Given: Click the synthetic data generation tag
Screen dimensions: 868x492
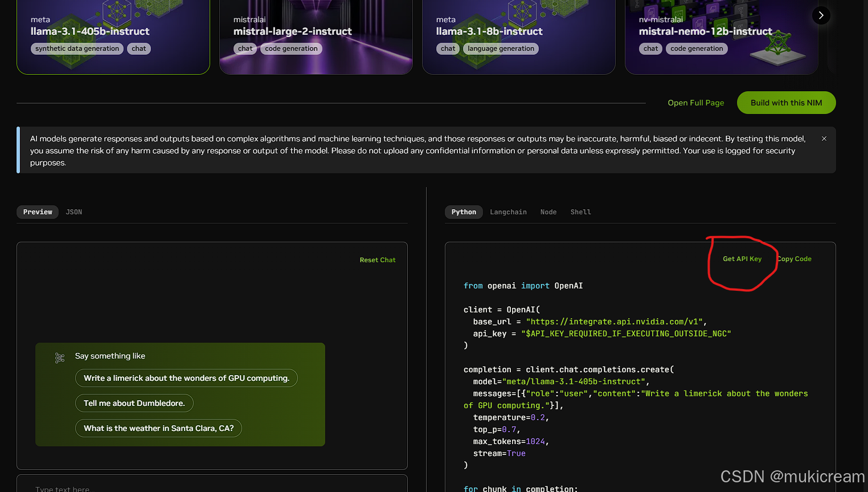Looking at the screenshot, I should click(77, 48).
